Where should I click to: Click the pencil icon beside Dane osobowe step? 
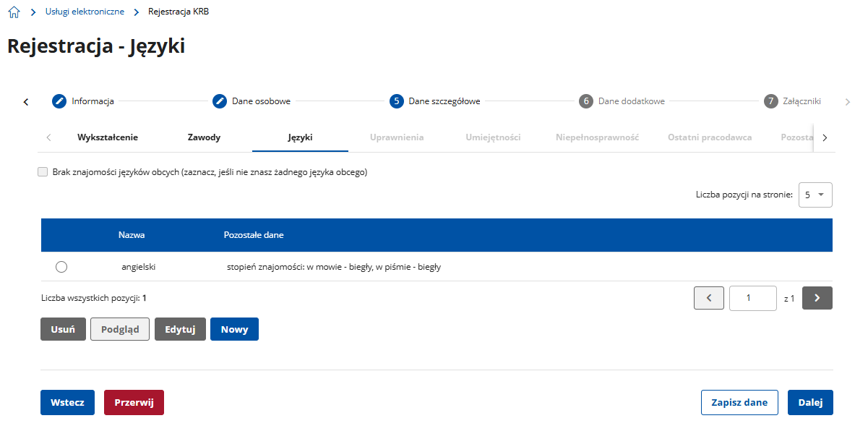[220, 101]
